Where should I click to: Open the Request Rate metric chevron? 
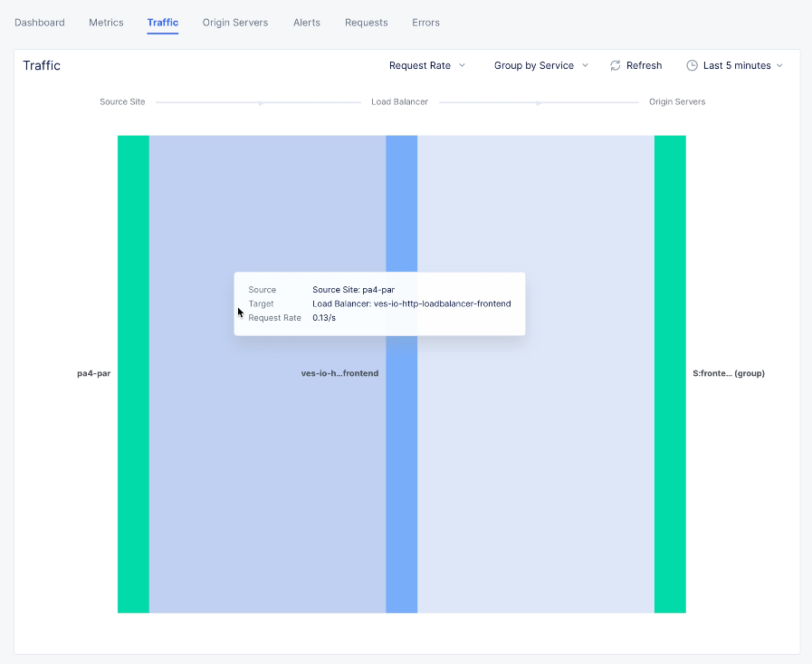click(x=462, y=65)
